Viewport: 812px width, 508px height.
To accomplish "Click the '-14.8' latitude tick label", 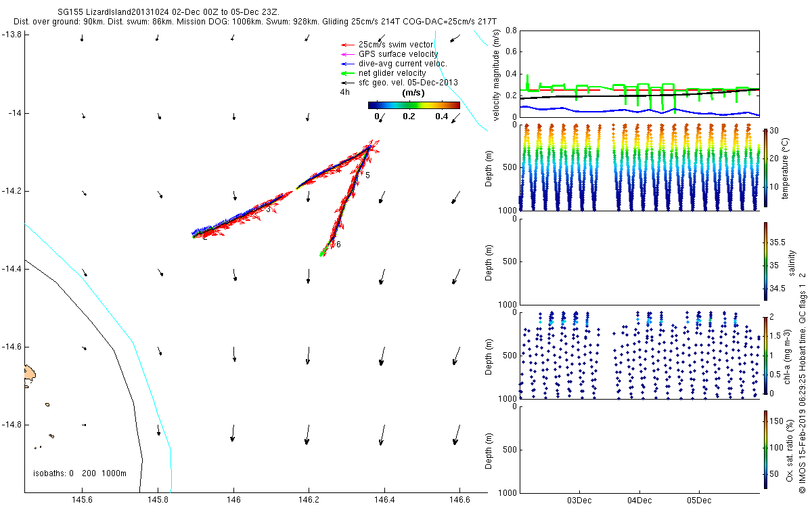I will click(13, 425).
